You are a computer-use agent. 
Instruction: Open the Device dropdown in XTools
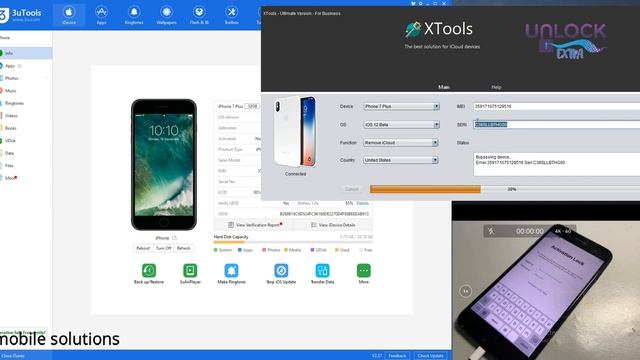click(401, 106)
